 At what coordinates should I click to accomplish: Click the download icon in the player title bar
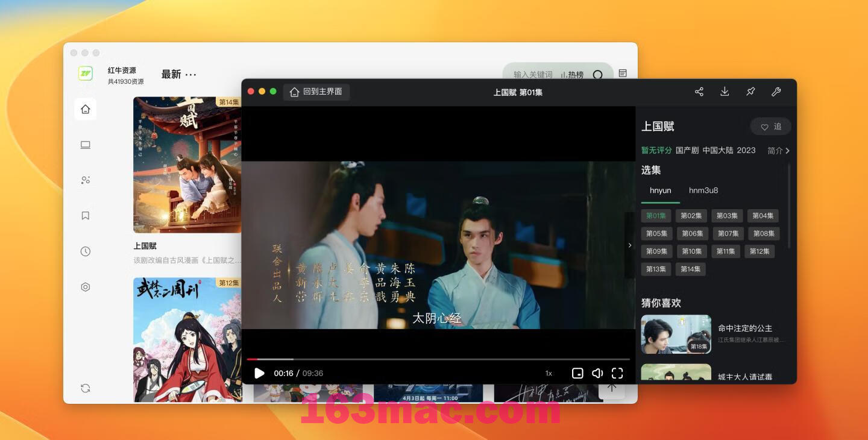[x=725, y=92]
